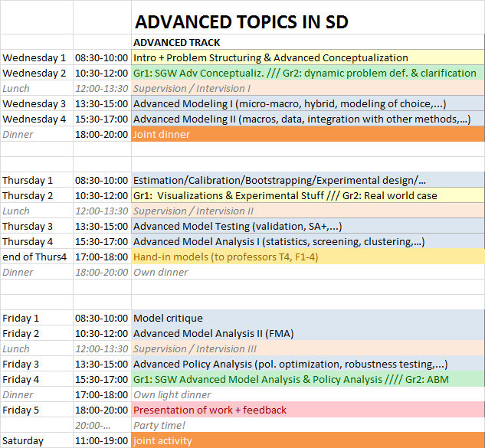Select 'Advanced Modeling I (micro-macro, hybrid...)' cell
Screen dimensions: 485x448
308,103
